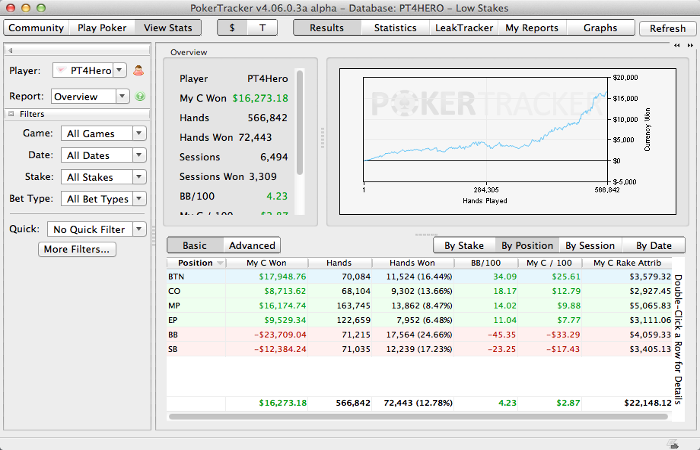Open the Stake filter dropdown
The width and height of the screenshot is (700, 450).
103,177
